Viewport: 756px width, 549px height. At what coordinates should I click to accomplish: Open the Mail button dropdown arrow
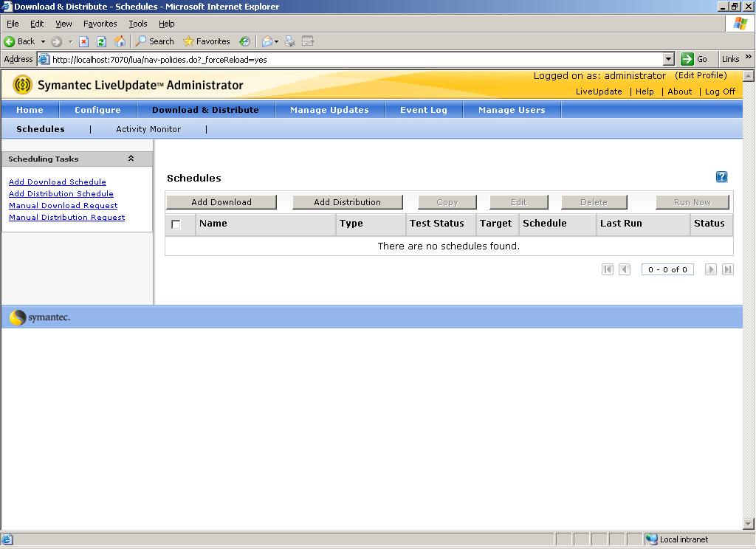[x=276, y=42]
